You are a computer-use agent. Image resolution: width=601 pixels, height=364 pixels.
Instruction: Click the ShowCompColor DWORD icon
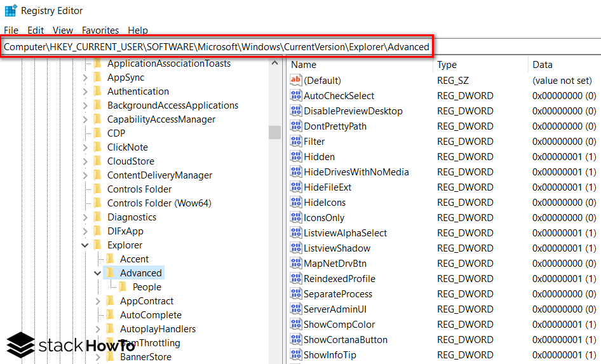pyautogui.click(x=295, y=324)
